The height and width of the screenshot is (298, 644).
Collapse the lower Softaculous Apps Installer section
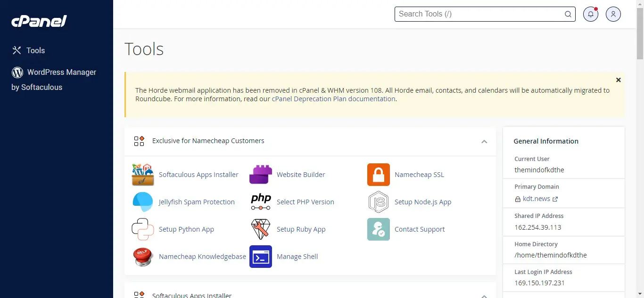click(x=484, y=296)
